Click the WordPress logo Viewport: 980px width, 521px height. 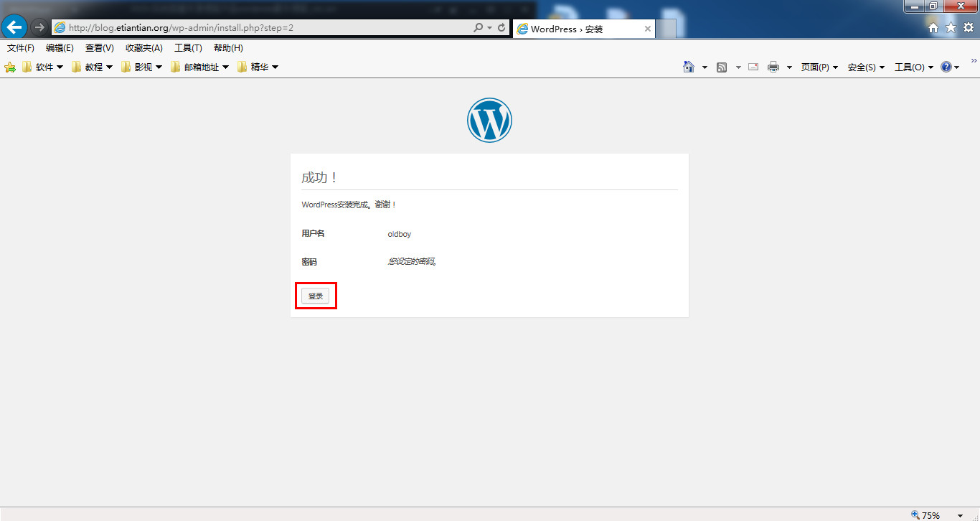click(489, 120)
